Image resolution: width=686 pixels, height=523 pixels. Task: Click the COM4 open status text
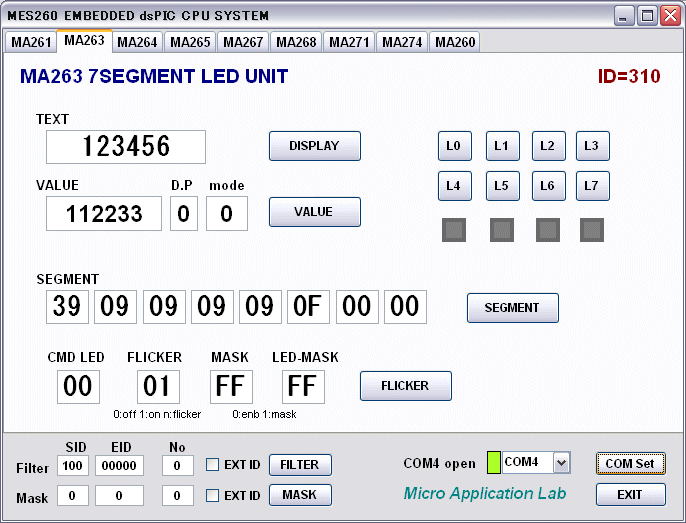pos(439,463)
